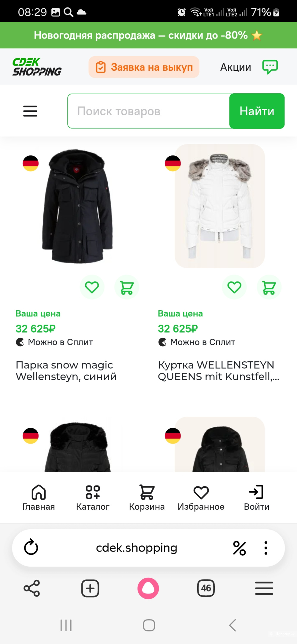
Task: Open the Корзина tab
Action: [147, 497]
